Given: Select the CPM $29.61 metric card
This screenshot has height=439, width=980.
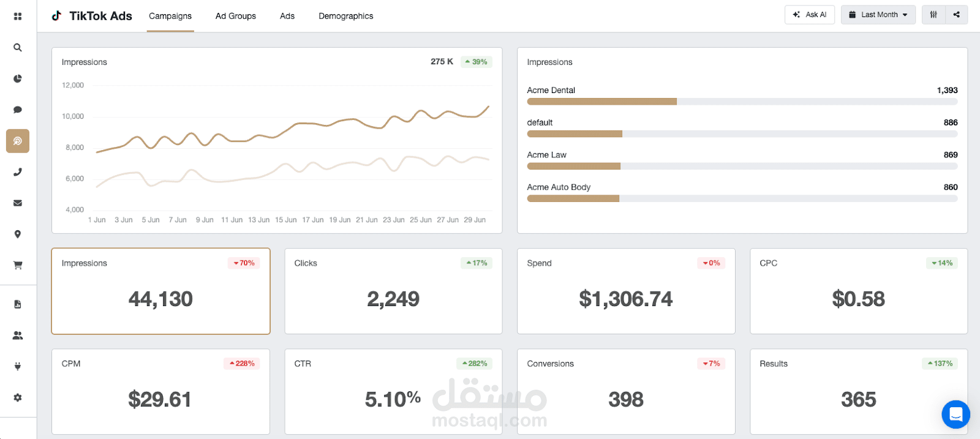Looking at the screenshot, I should tap(161, 392).
